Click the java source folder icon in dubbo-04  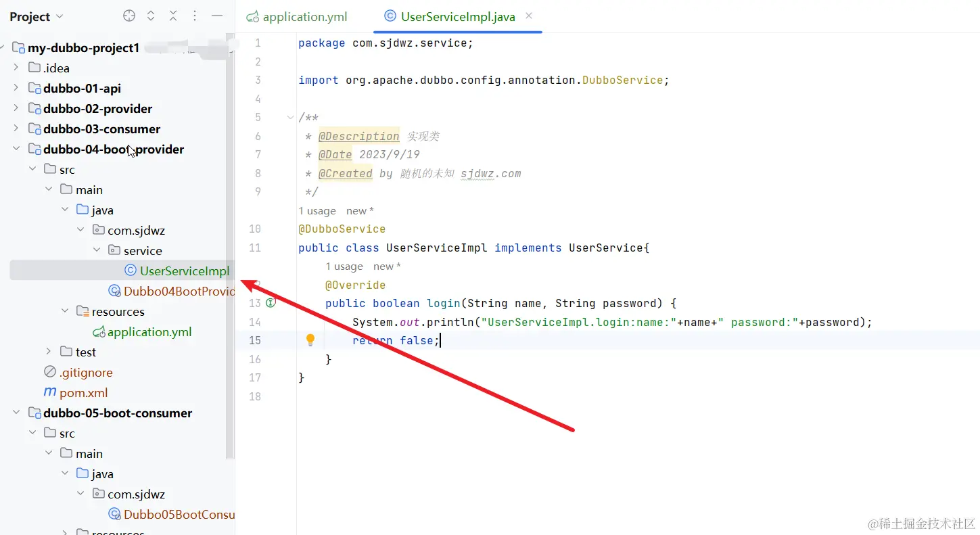83,210
